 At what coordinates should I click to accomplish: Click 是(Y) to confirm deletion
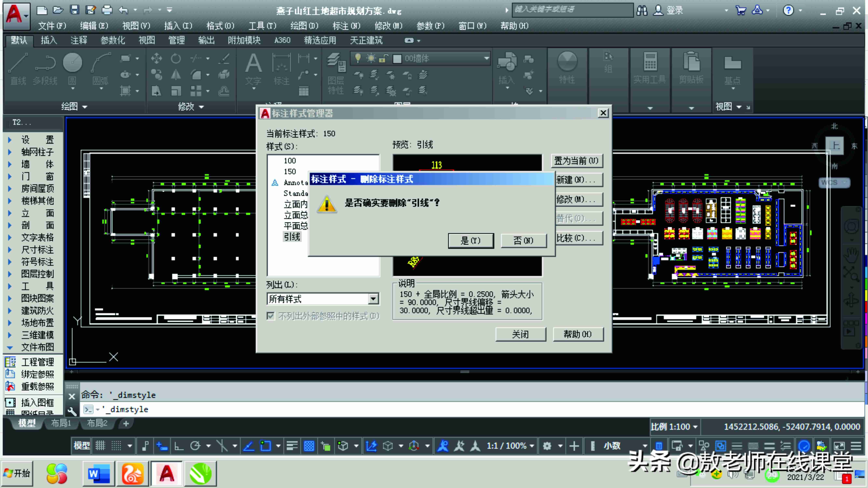tap(471, 240)
